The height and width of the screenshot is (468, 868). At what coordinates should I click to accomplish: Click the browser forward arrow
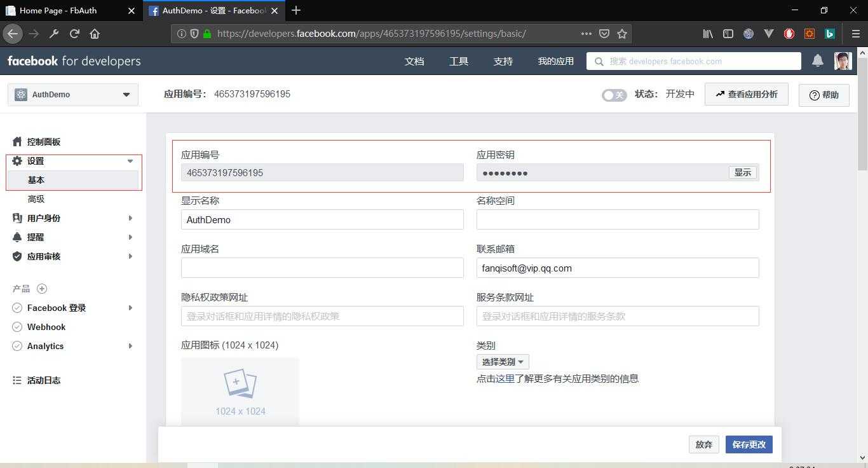point(34,34)
